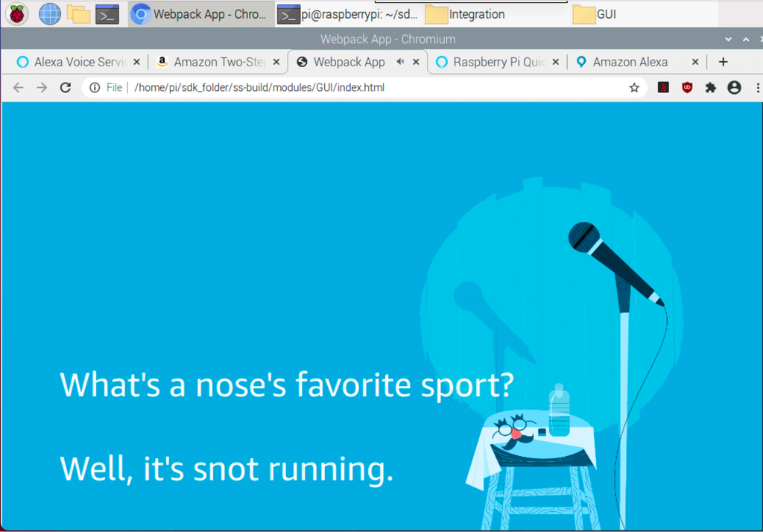
Task: Open a new browser tab
Action: click(723, 62)
